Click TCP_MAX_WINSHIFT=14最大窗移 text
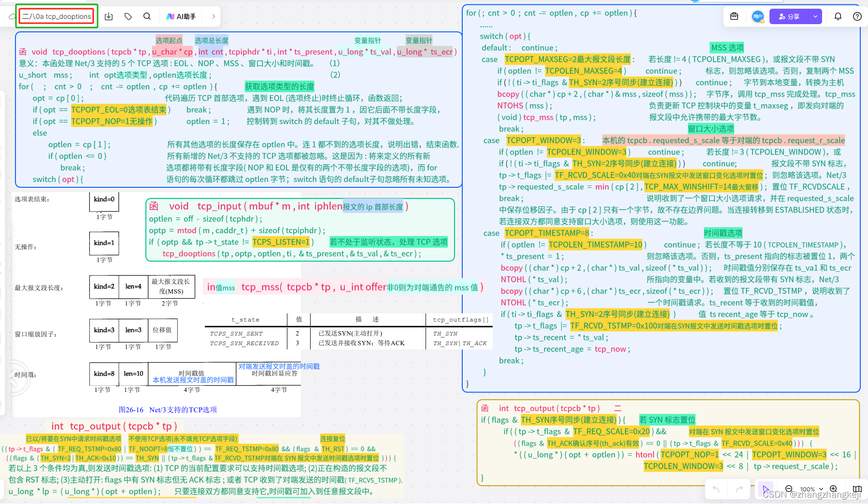 (701, 187)
